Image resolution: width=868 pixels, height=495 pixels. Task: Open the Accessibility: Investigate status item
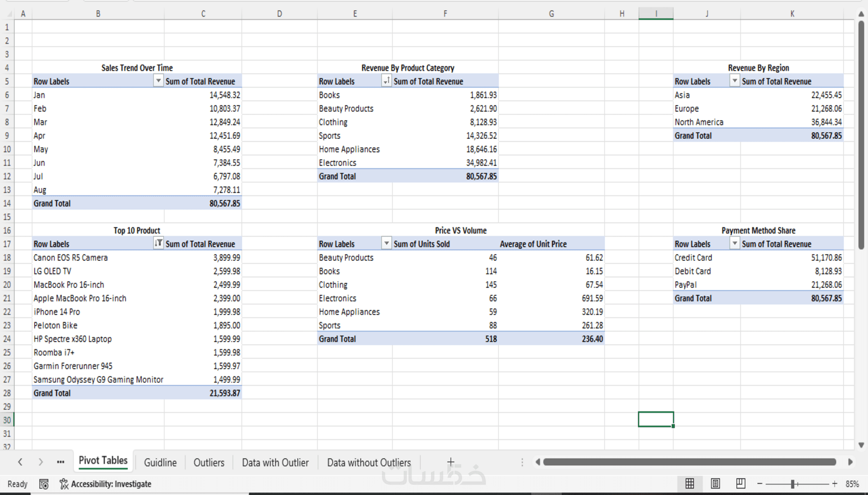[105, 484]
